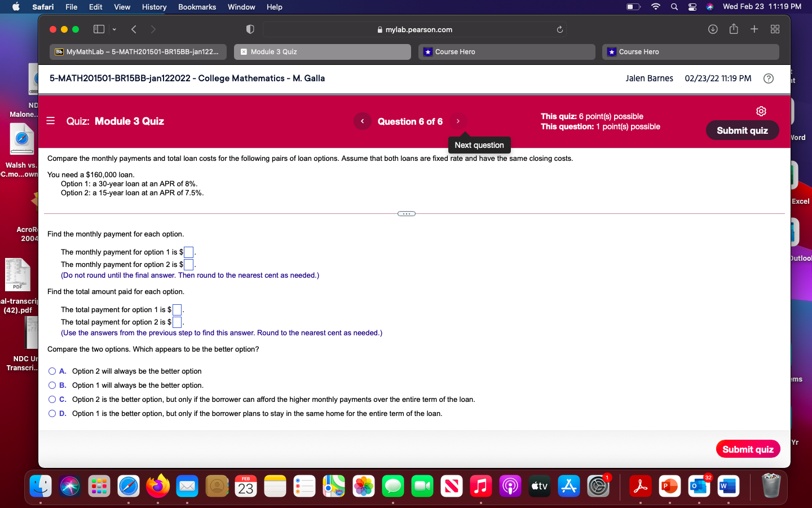
Task: Open the History menu
Action: (154, 7)
